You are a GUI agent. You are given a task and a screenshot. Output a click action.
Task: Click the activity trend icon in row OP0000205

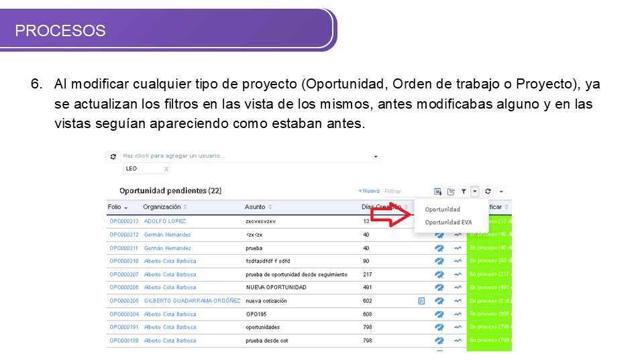458,301
